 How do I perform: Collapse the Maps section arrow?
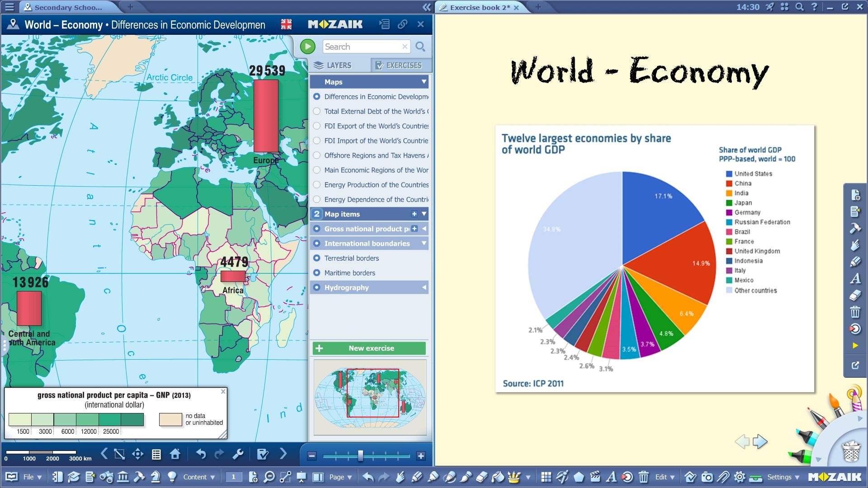(424, 82)
